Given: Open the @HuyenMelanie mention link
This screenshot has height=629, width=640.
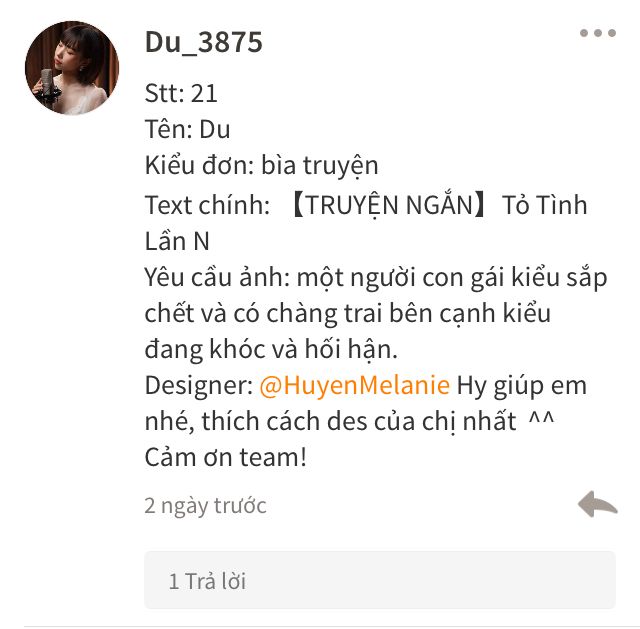Looking at the screenshot, I should tap(354, 385).
